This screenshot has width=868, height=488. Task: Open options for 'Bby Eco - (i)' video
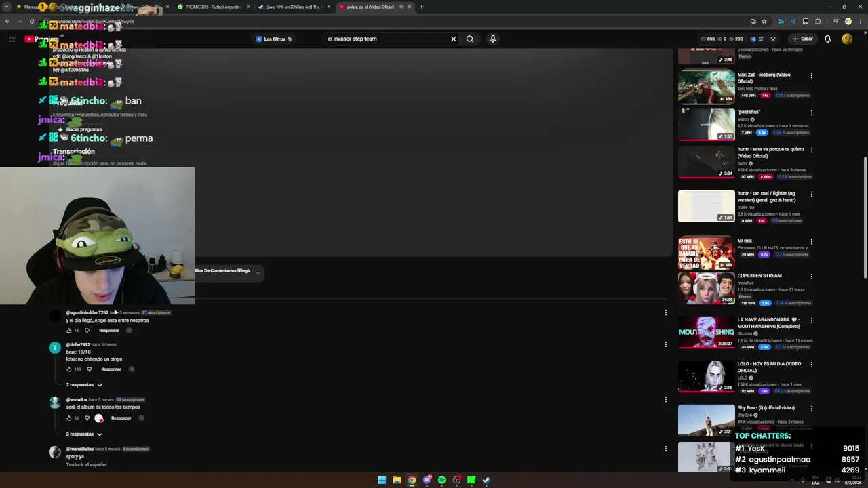(812, 409)
